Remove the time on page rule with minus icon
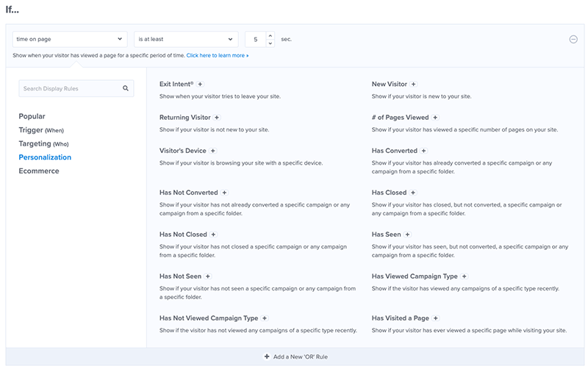The image size is (588, 369). point(573,40)
